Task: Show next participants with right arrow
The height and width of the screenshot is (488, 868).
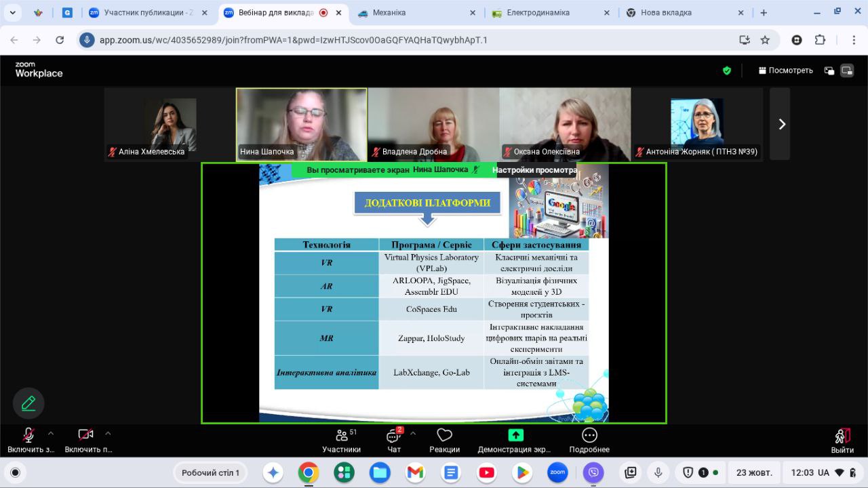Action: click(x=781, y=124)
